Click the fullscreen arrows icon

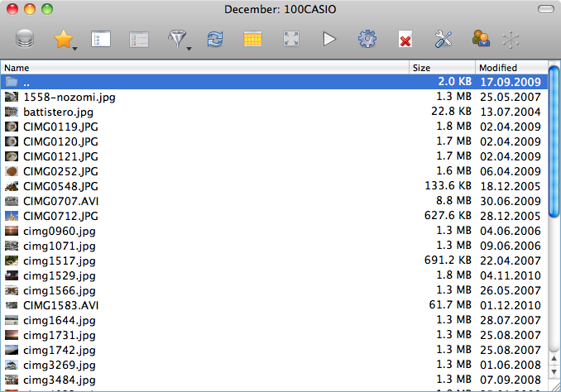pos(291,39)
